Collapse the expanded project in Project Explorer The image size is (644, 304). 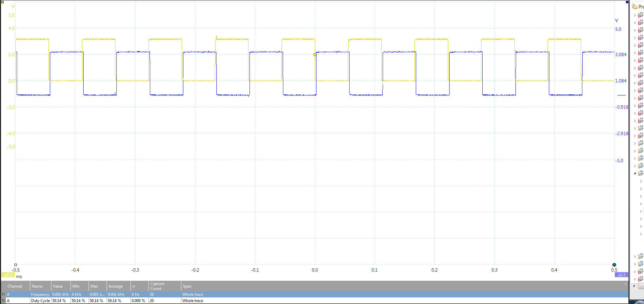click(635, 173)
